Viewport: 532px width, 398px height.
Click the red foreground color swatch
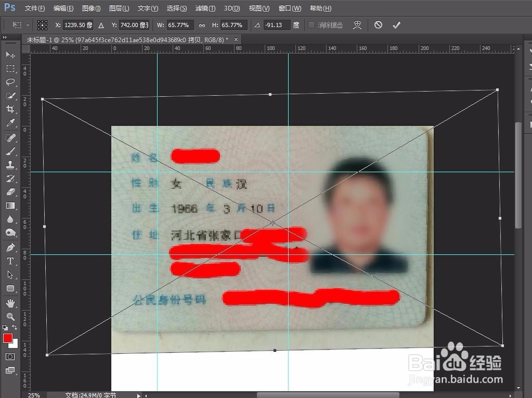click(7, 338)
